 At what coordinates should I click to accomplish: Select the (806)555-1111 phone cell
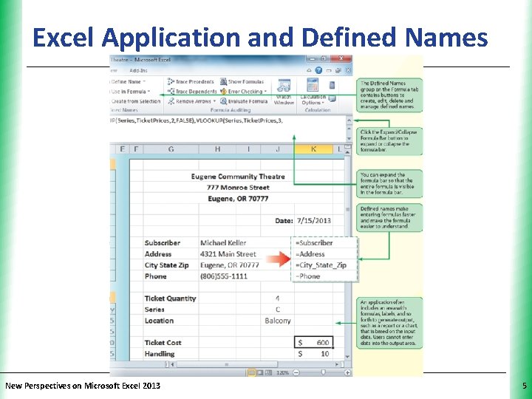[x=224, y=276]
